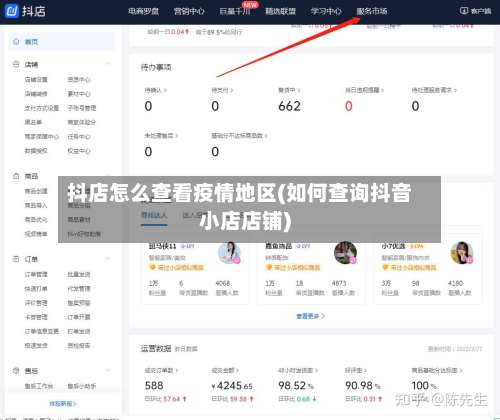Open 巨量千川 in top navigation
Screen dimensions: 500x420
click(x=235, y=11)
